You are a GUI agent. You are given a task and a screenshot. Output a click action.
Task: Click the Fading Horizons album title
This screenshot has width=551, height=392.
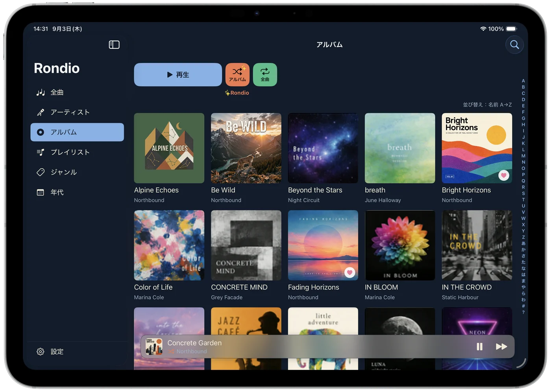point(314,287)
